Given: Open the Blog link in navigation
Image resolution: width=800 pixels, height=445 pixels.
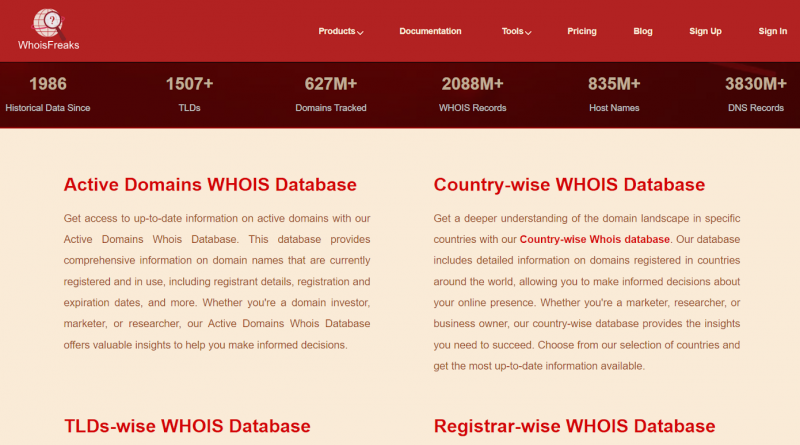Looking at the screenshot, I should tap(643, 31).
